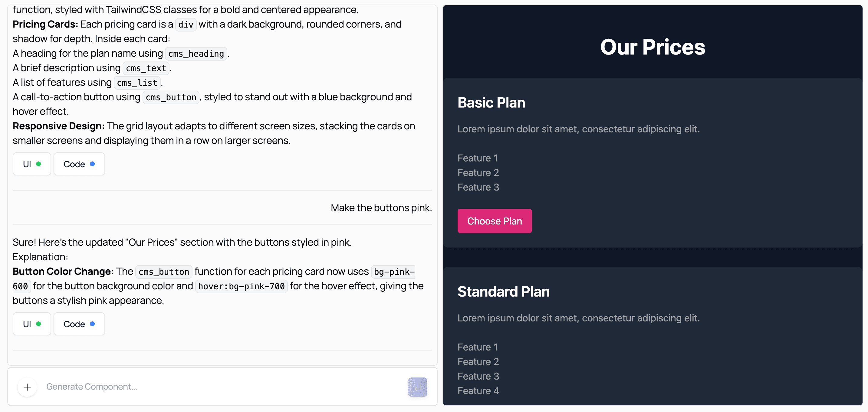This screenshot has height=412, width=868.
Task: Click the "Make the buttons pink." message
Action: (x=381, y=208)
